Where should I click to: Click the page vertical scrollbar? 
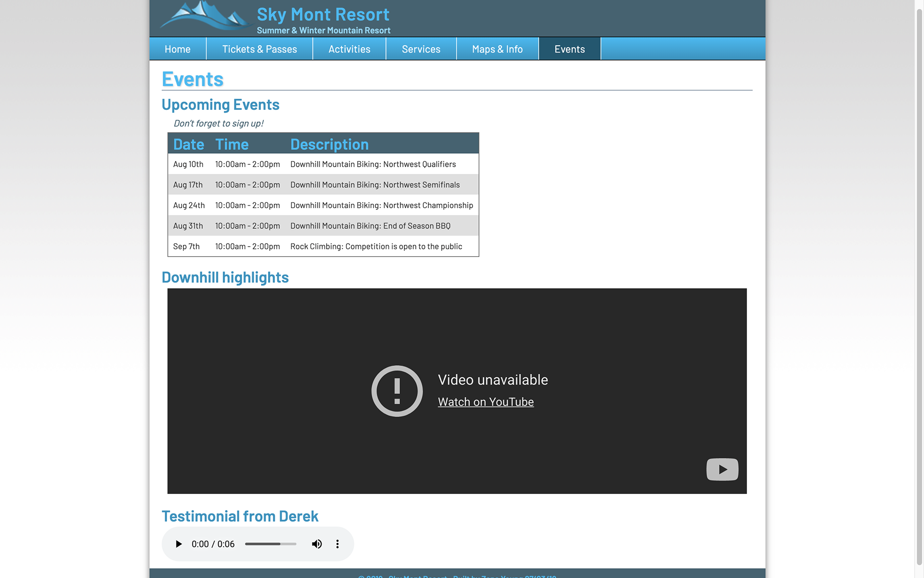coord(919,289)
